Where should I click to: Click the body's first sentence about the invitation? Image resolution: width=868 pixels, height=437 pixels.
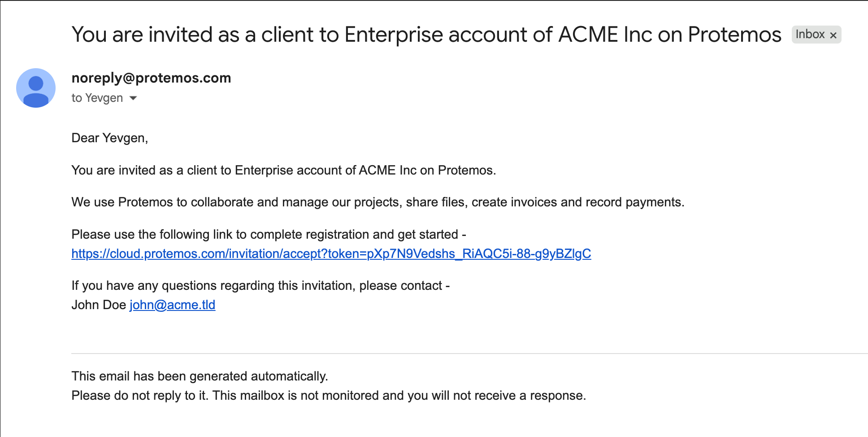[283, 170]
